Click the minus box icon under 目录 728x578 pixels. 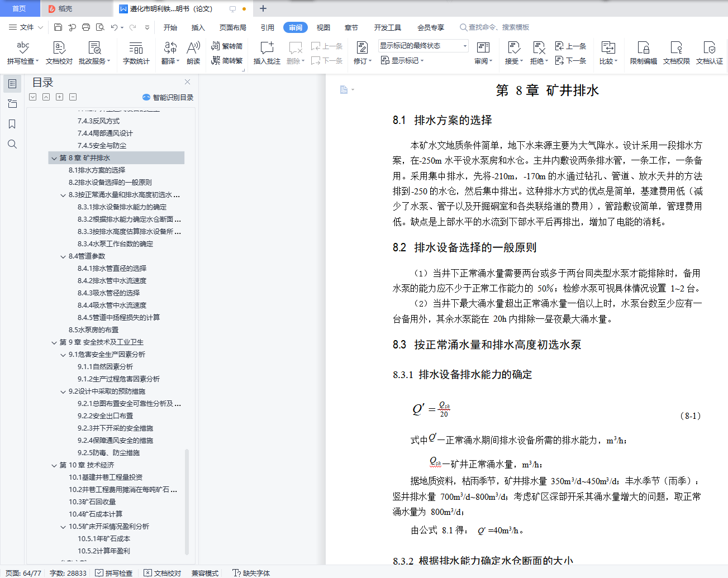coord(73,97)
